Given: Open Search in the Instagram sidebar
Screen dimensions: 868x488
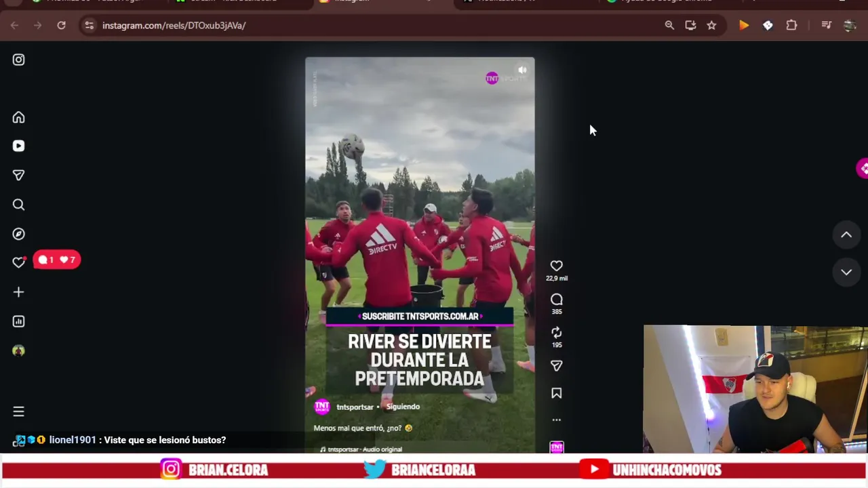Looking at the screenshot, I should click(18, 205).
